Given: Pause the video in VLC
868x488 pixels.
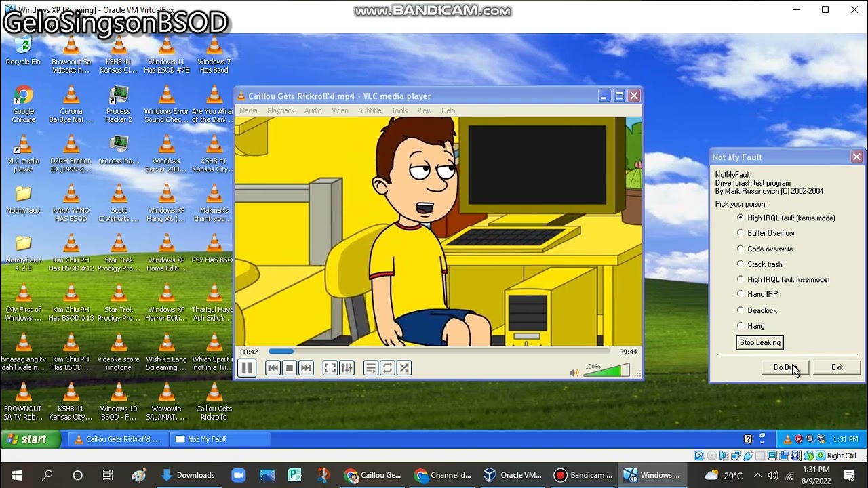Looking at the screenshot, I should click(247, 368).
